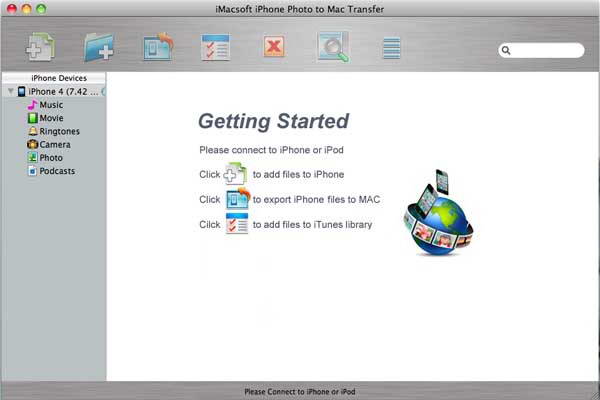Click the Ringtones bell icon
This screenshot has height=400, width=600.
[x=33, y=131]
